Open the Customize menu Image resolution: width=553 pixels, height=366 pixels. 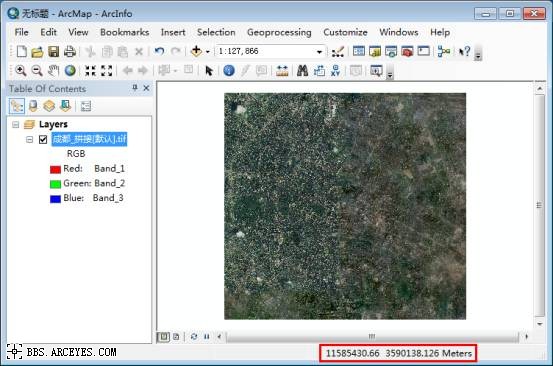[x=345, y=32]
